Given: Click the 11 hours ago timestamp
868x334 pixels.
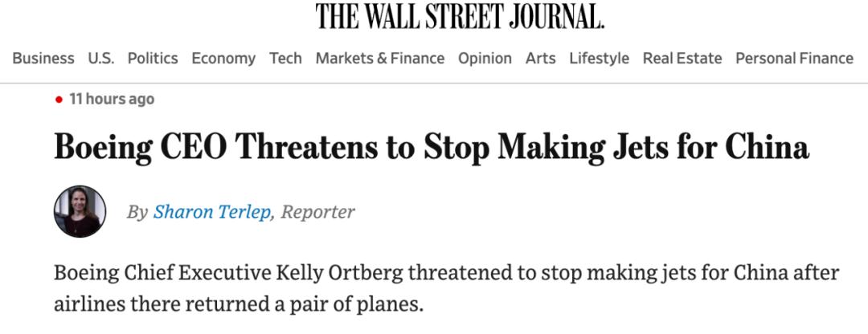Looking at the screenshot, I should [112, 100].
